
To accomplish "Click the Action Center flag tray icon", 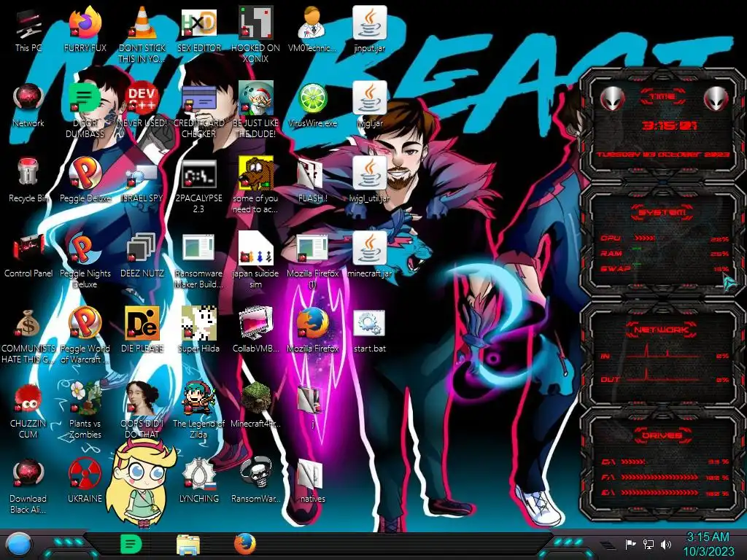I will coord(630,544).
